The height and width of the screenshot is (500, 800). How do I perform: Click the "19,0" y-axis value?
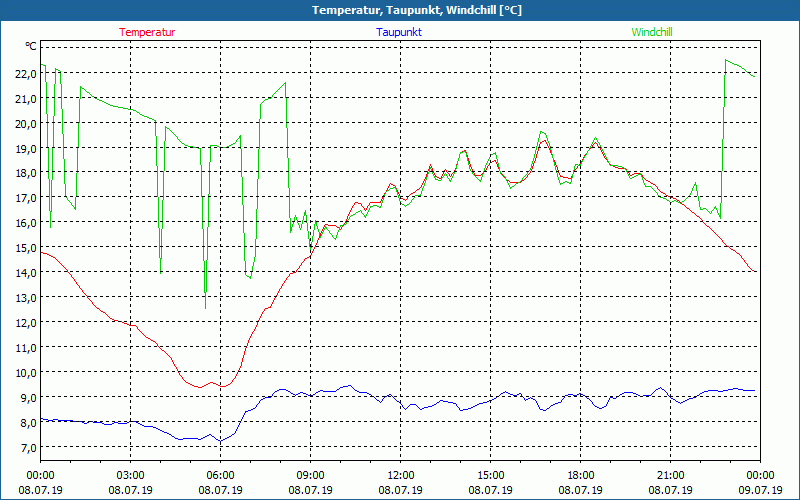tap(26, 148)
